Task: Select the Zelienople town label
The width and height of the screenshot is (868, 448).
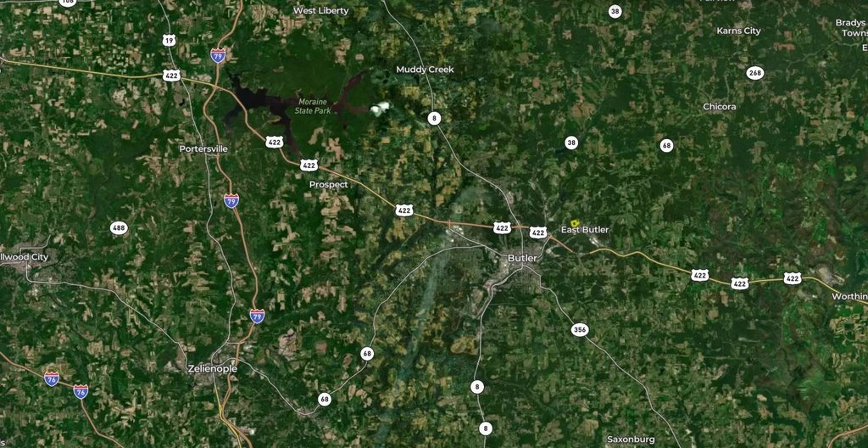Action: tap(213, 369)
